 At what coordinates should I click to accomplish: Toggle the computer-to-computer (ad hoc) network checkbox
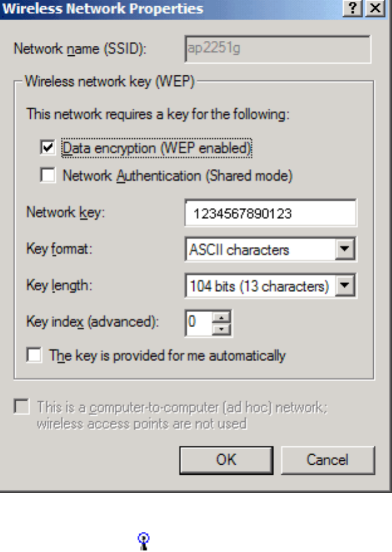coord(22,407)
